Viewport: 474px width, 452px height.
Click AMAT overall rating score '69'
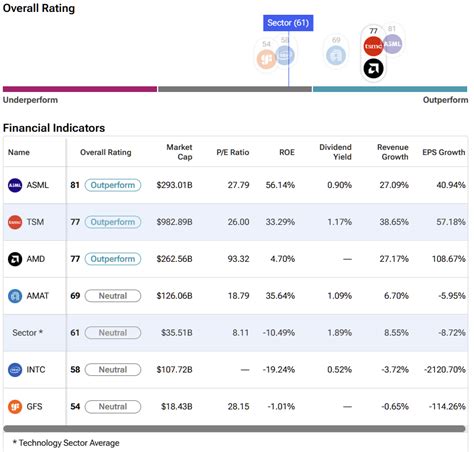[75, 296]
